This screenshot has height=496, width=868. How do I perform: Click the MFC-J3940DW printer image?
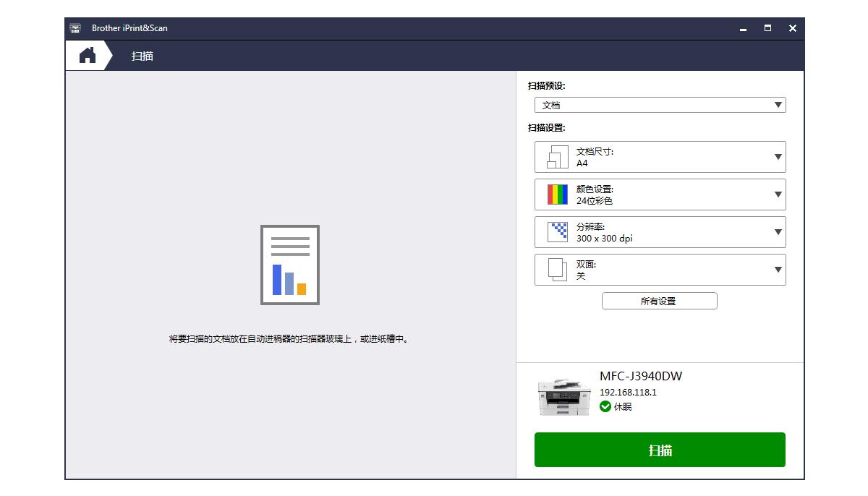click(x=563, y=398)
